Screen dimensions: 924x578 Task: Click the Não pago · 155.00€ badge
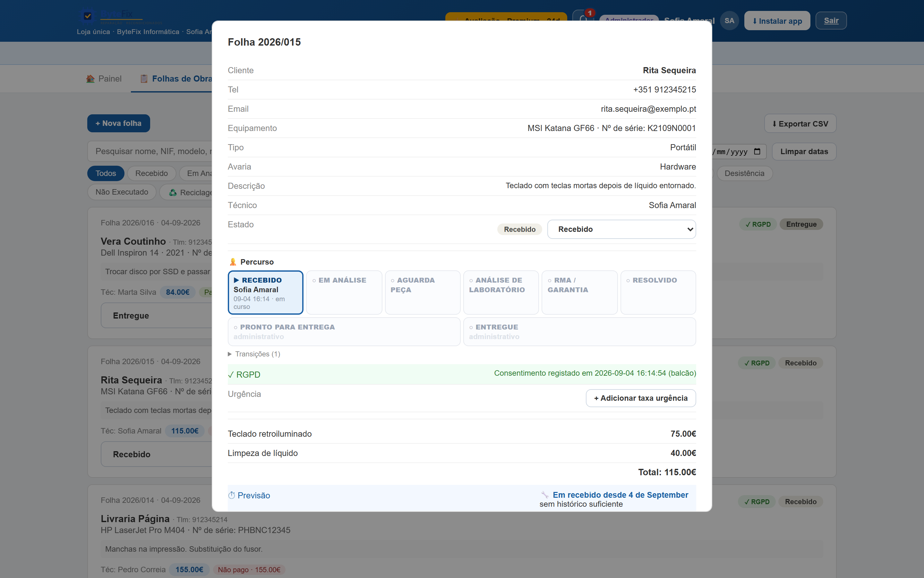pos(249,570)
